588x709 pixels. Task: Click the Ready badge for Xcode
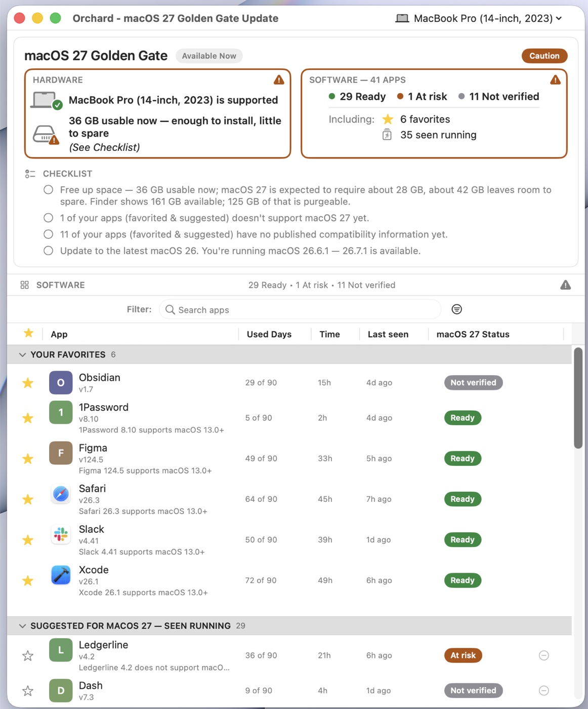coord(463,580)
